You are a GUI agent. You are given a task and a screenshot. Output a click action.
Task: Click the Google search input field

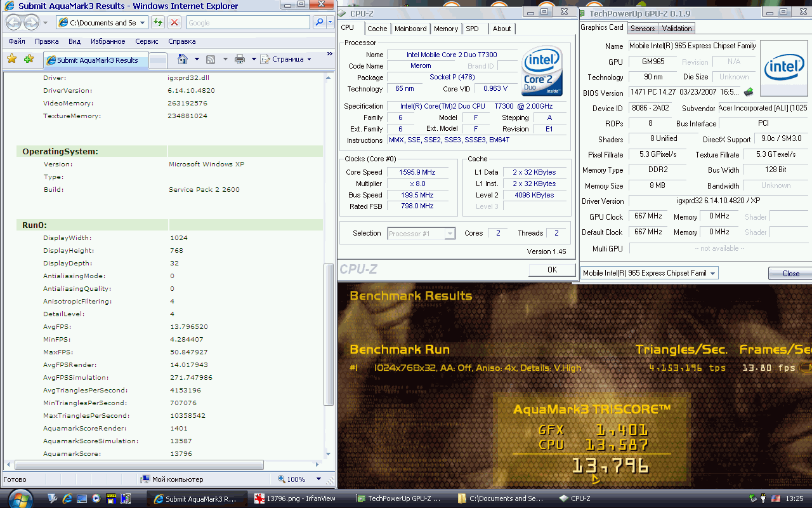point(248,23)
